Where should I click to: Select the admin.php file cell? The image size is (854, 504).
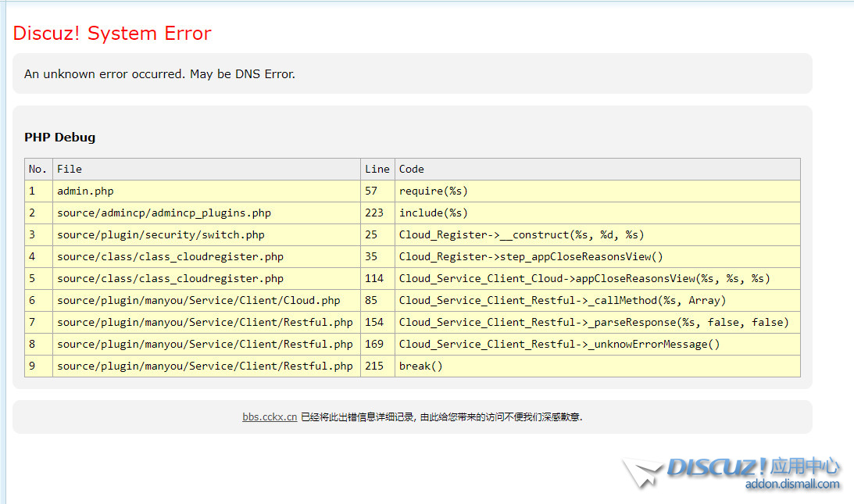[x=85, y=191]
